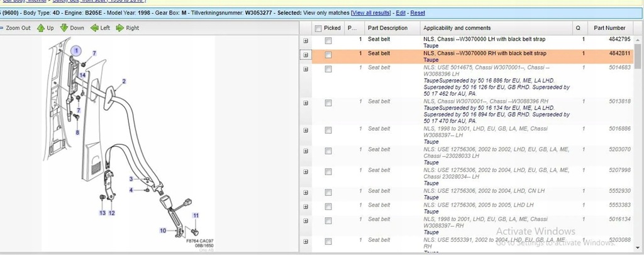Select callout number 10 in the diagram
The width and height of the screenshot is (644, 255).
pos(163,230)
